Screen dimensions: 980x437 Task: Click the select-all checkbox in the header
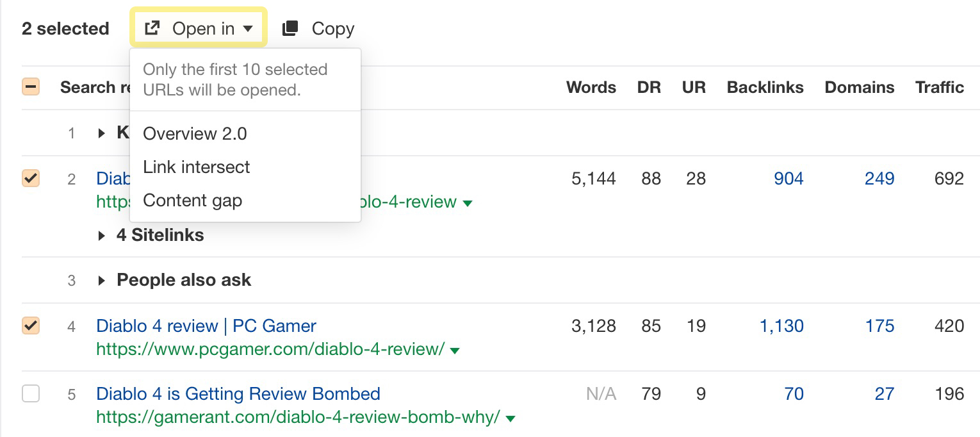point(30,87)
